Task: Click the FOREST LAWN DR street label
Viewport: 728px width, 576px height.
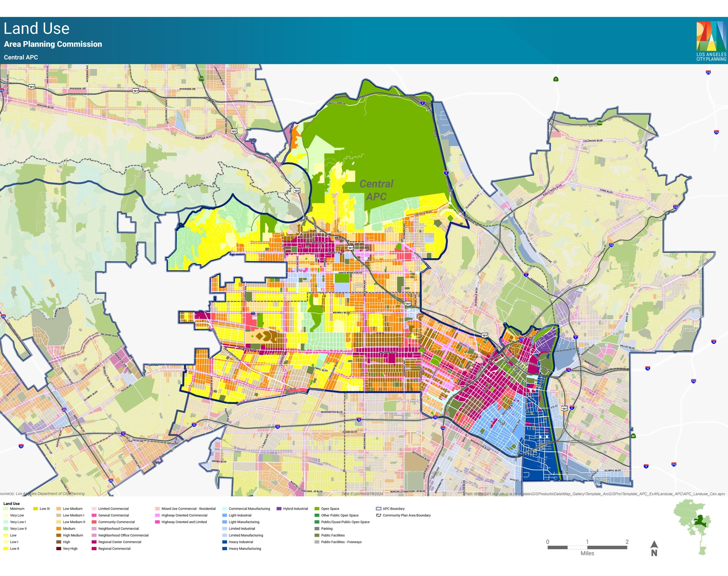Action: pos(336,104)
